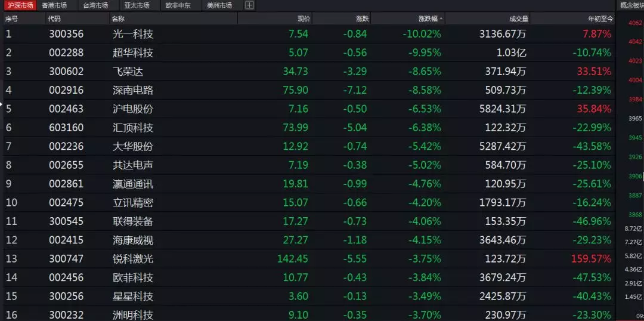Viewport: 644px width, 321px height.
Task: Click stock code 002916
Action: click(66, 90)
